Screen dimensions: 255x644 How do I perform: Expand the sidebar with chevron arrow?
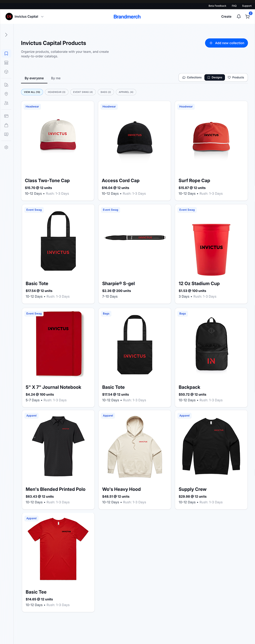6,35
